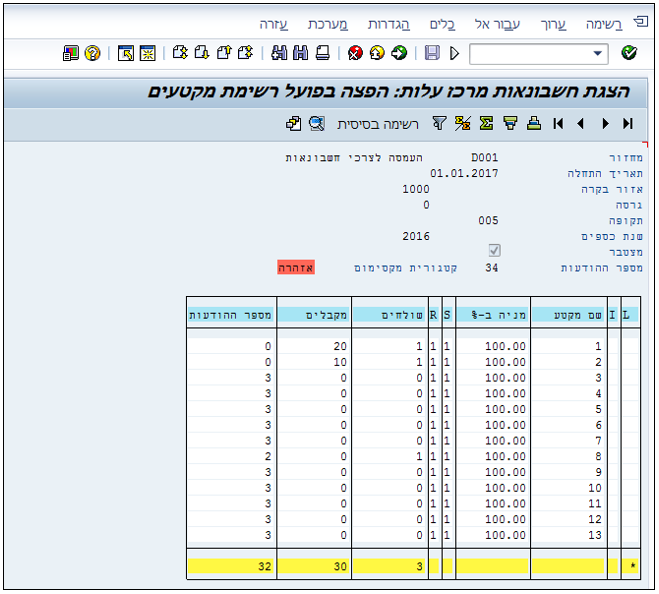Click the layout copy icon left of magnifier
The height and width of the screenshot is (594, 659).
click(293, 124)
